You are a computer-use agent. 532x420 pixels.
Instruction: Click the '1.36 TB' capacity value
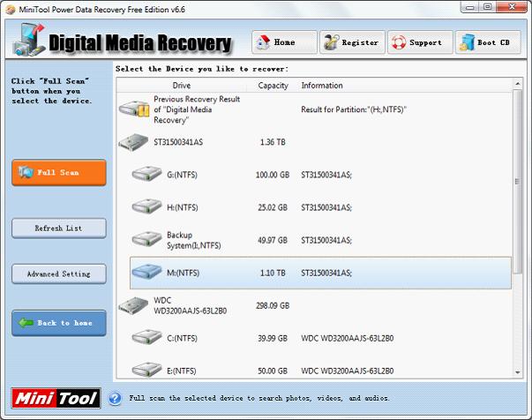273,142
